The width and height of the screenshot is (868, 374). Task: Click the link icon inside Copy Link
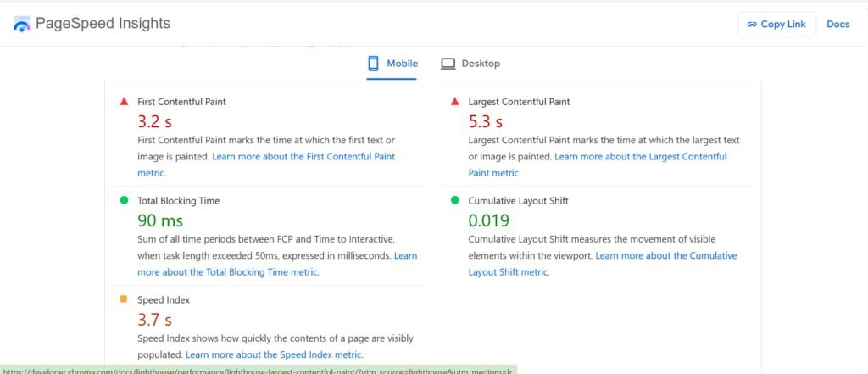coord(752,25)
